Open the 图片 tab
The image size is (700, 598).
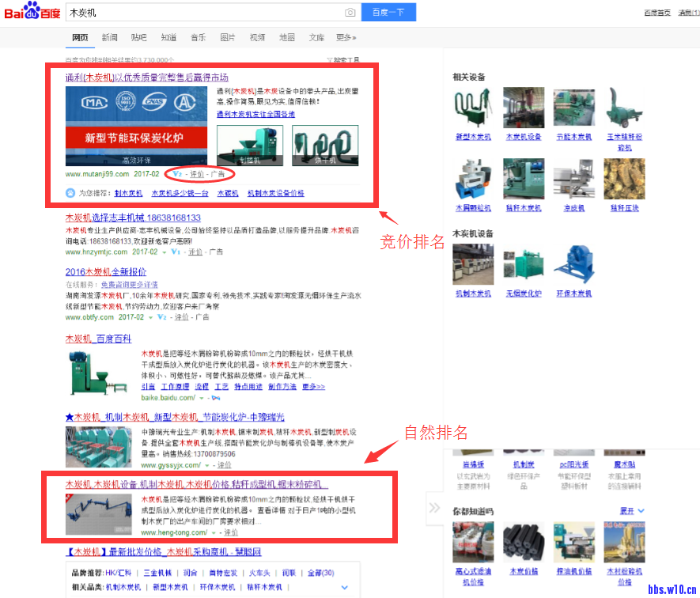tap(227, 37)
